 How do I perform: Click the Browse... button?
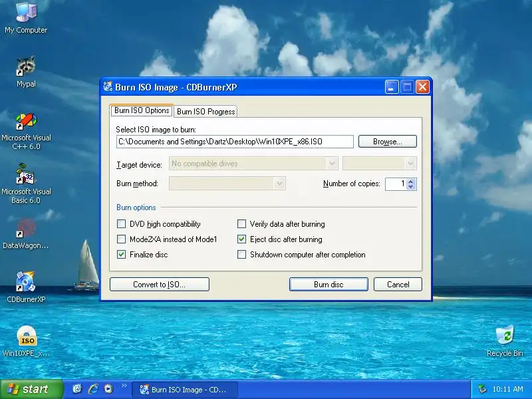click(388, 142)
